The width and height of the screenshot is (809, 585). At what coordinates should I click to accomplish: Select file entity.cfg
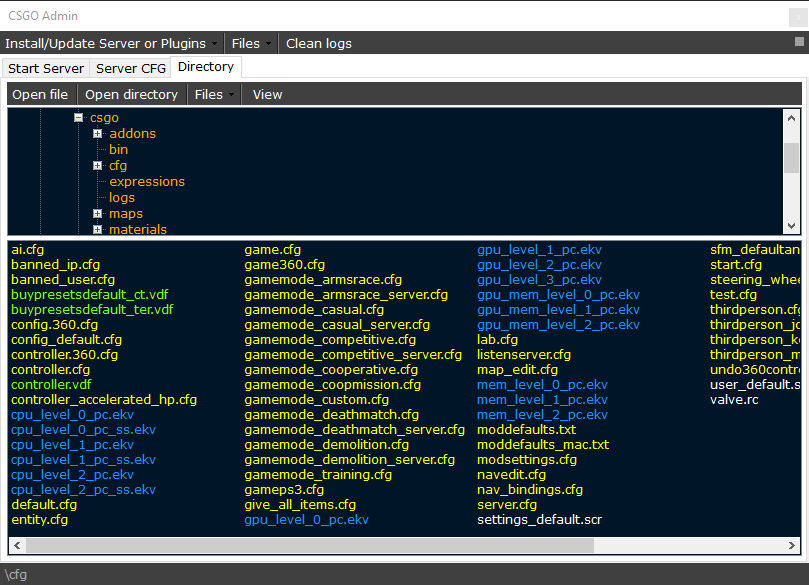click(39, 519)
